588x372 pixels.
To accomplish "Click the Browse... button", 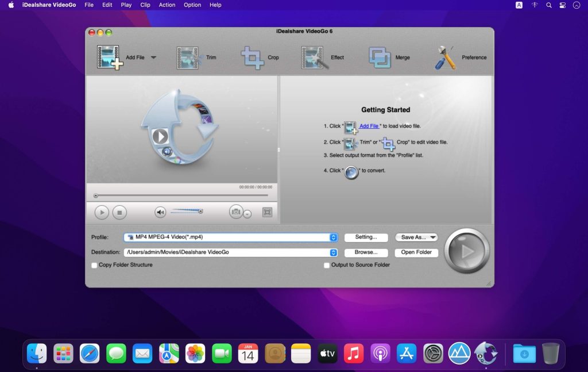I will 366,252.
